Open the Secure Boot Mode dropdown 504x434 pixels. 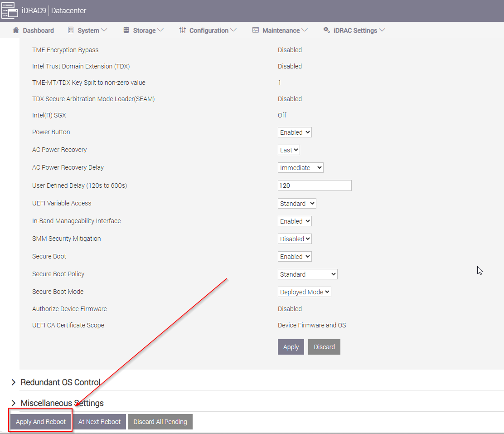tap(304, 292)
